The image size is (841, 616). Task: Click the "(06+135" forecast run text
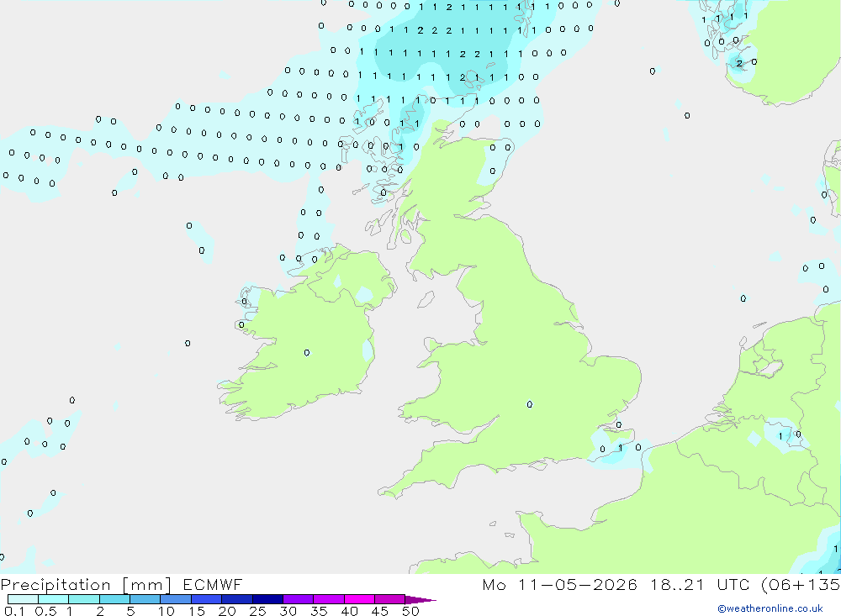click(x=801, y=584)
